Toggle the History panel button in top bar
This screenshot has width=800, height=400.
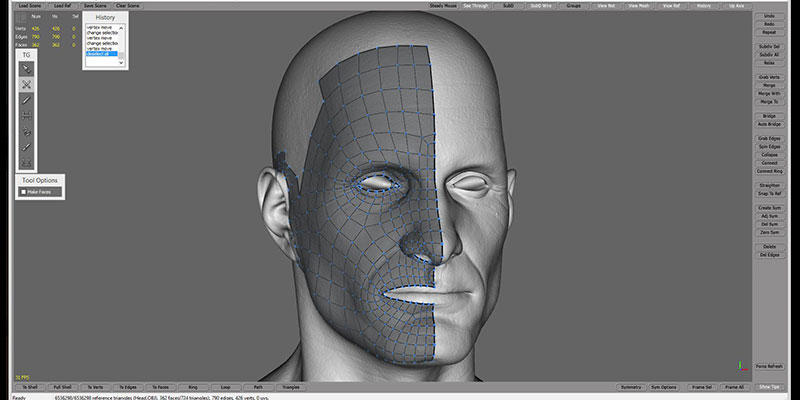[x=704, y=6]
